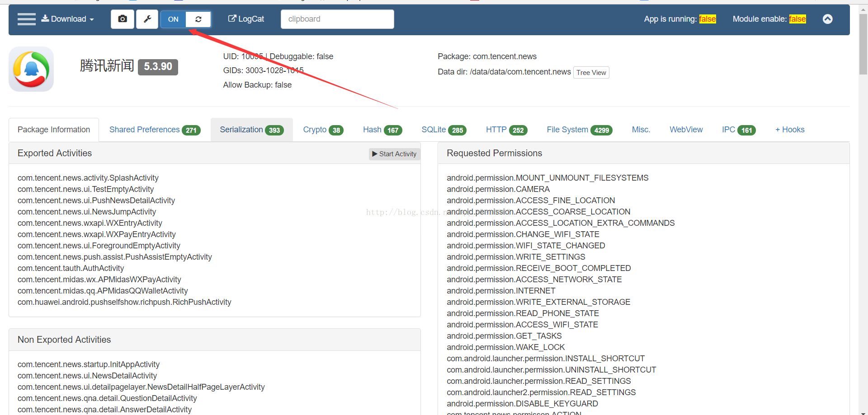Click the 393 Serialization badge
Viewport: 868px width, 415px height.
[x=274, y=131]
